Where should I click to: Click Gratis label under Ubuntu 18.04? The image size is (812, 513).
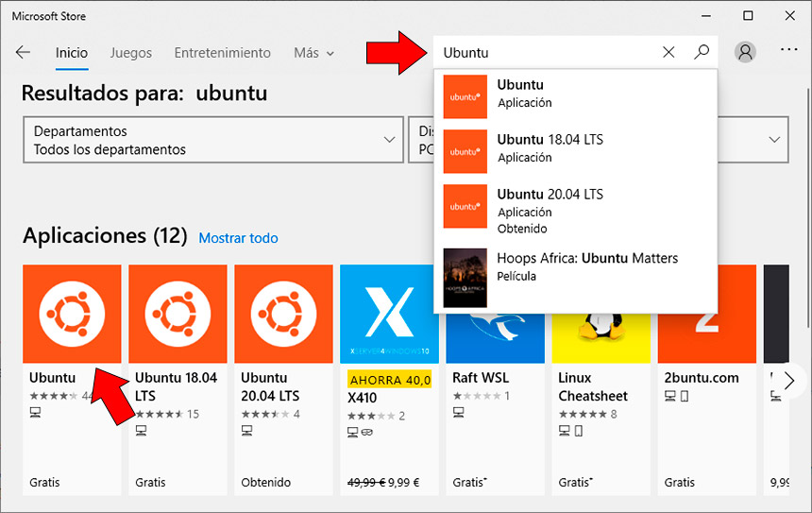click(150, 483)
